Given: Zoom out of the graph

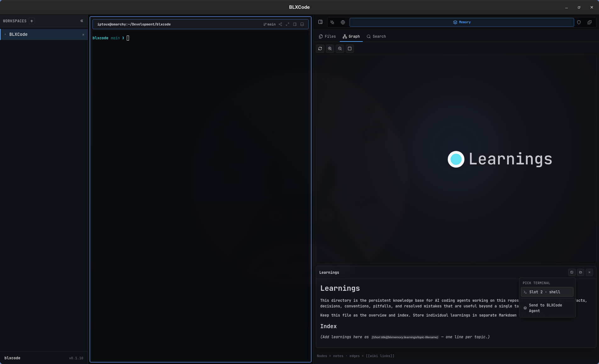Looking at the screenshot, I should [x=340, y=49].
